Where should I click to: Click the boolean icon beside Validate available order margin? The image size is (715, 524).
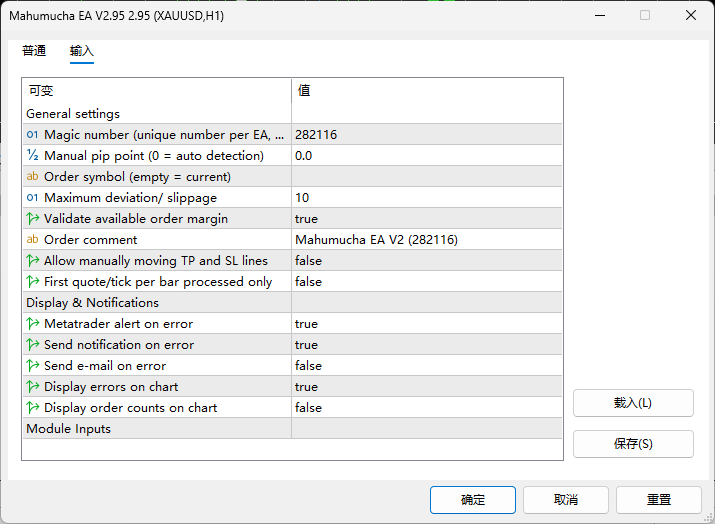[x=32, y=218]
